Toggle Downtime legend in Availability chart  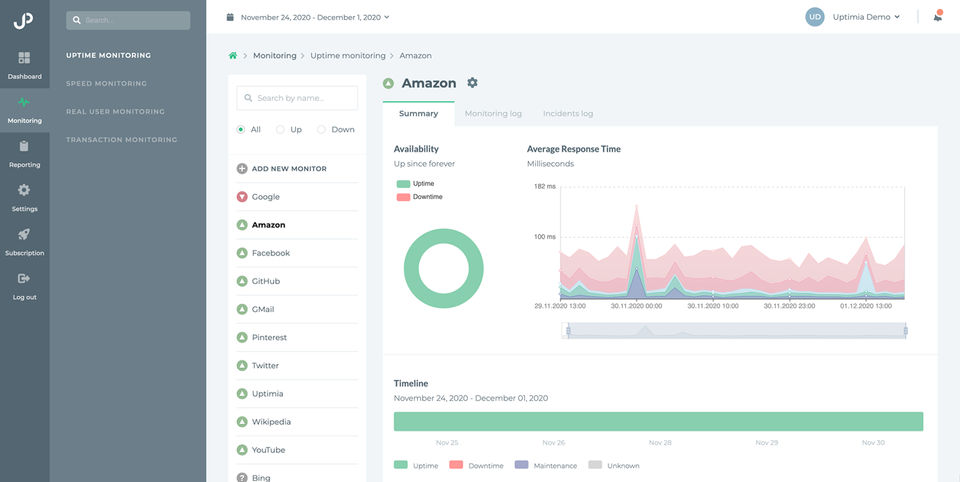(x=419, y=197)
